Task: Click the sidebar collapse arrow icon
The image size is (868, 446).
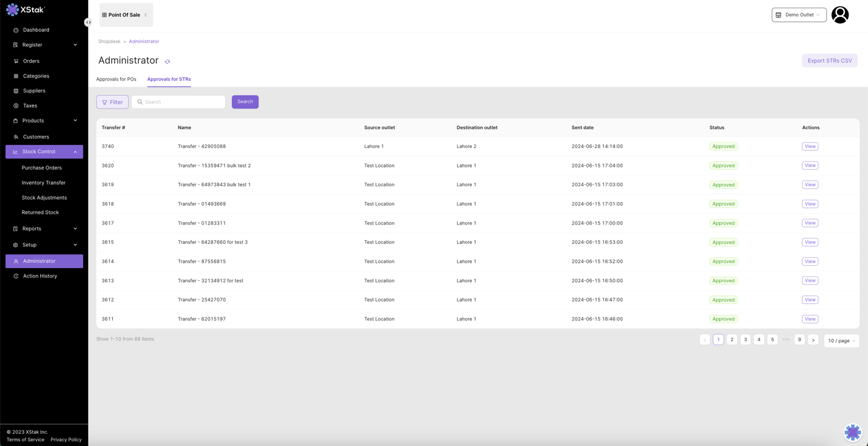Action: click(89, 22)
